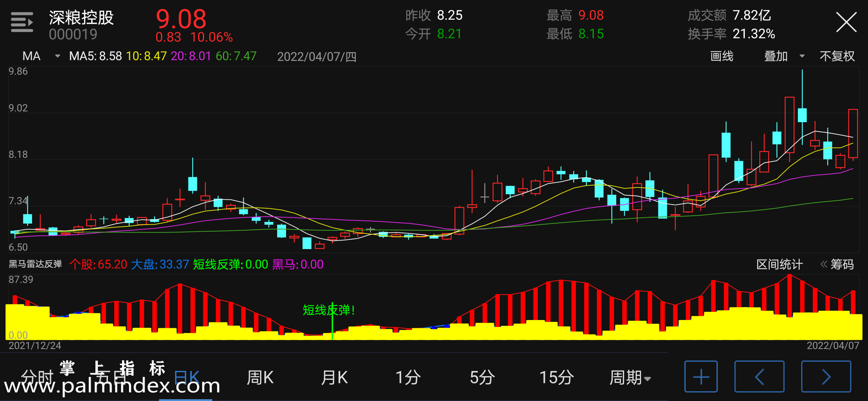868x401 pixels.
Task: Close the chart with the X icon
Action: pyautogui.click(x=846, y=22)
